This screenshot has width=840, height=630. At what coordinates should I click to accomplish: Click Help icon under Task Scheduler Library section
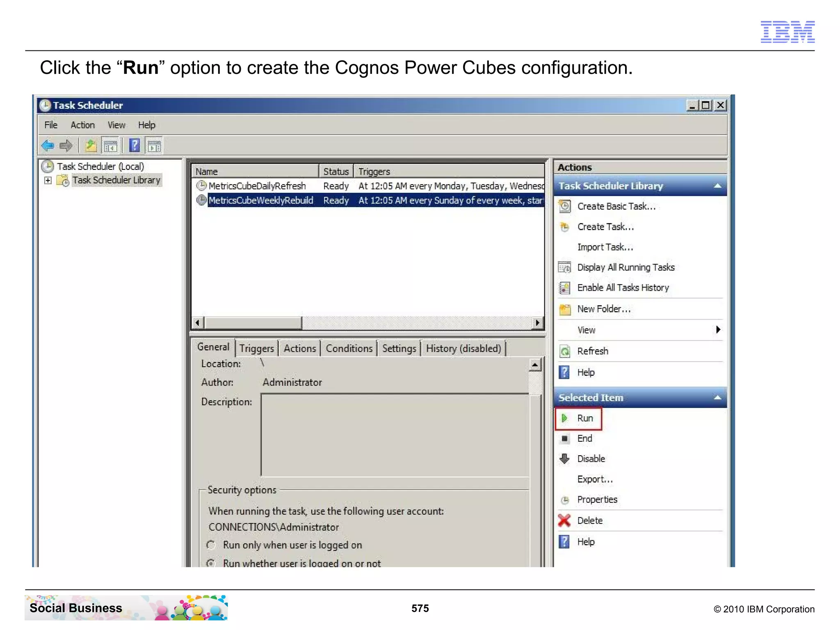(x=564, y=372)
